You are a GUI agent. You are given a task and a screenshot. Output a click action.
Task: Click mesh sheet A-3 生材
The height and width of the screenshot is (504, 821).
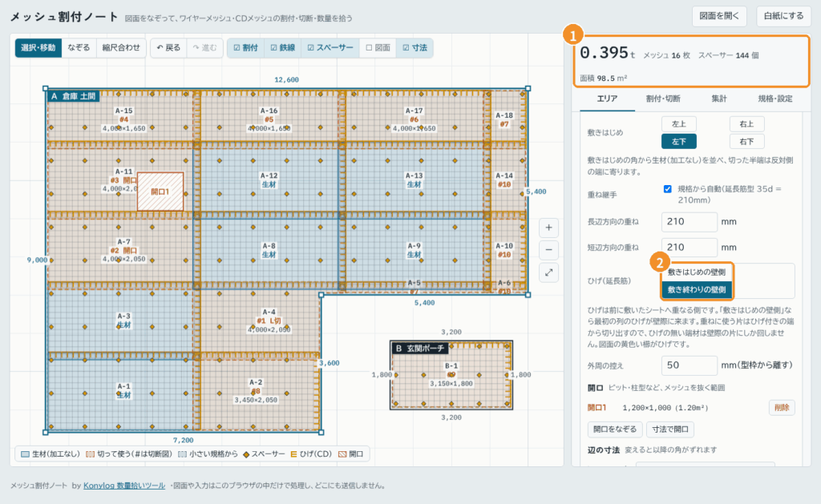pyautogui.click(x=123, y=321)
